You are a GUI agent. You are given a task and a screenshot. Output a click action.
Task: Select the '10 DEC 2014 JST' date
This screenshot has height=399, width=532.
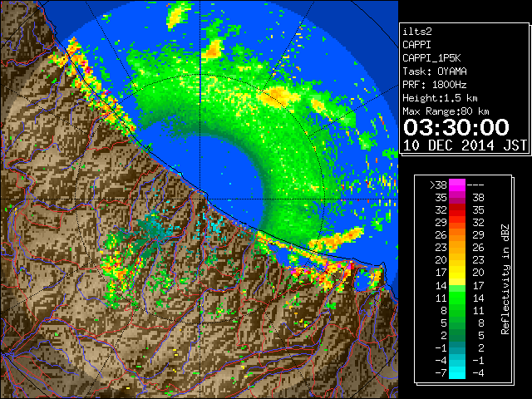click(x=465, y=145)
